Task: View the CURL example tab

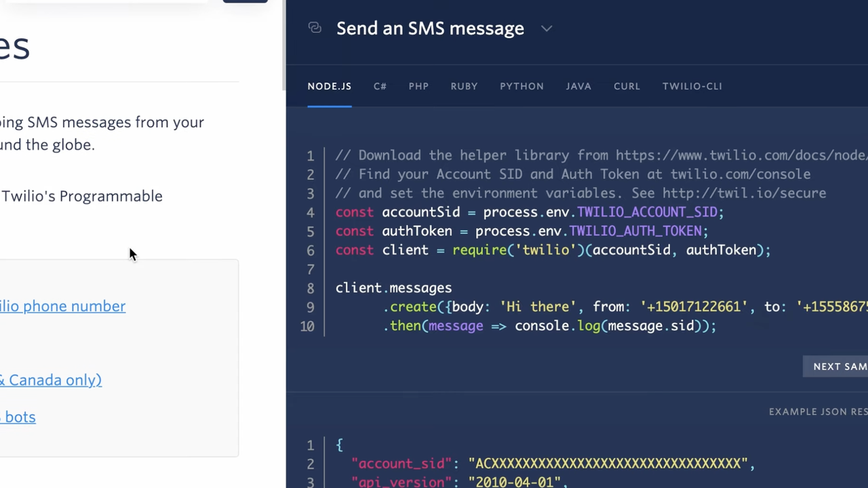Action: (627, 86)
